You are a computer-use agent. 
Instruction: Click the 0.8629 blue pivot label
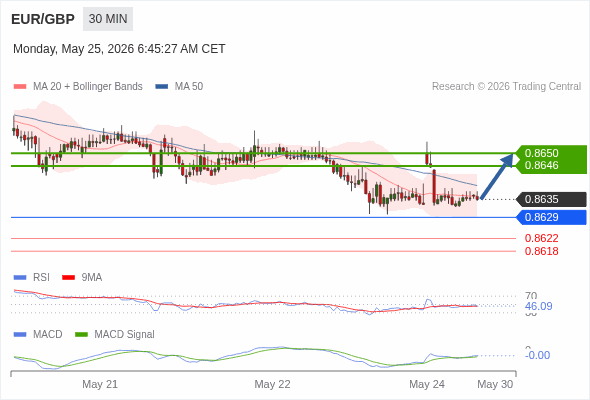552,217
